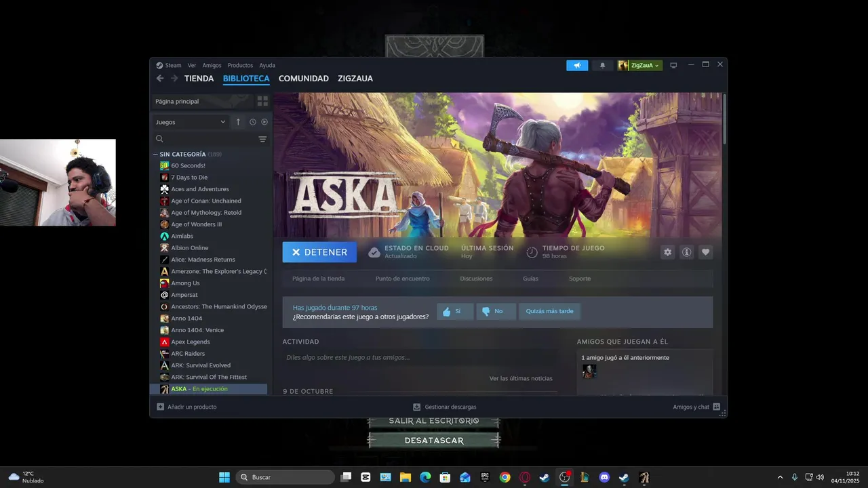Open Google Chrome from the taskbar
The width and height of the screenshot is (868, 488).
click(x=505, y=477)
